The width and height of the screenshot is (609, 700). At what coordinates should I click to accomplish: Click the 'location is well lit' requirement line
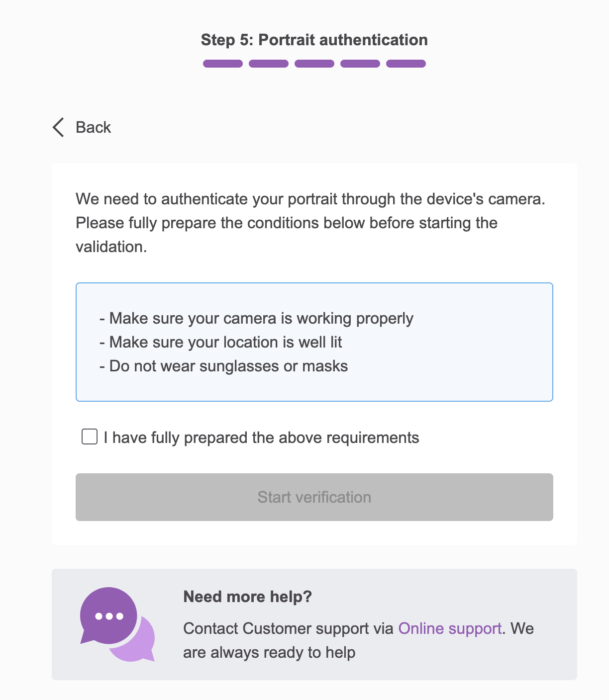pyautogui.click(x=221, y=342)
